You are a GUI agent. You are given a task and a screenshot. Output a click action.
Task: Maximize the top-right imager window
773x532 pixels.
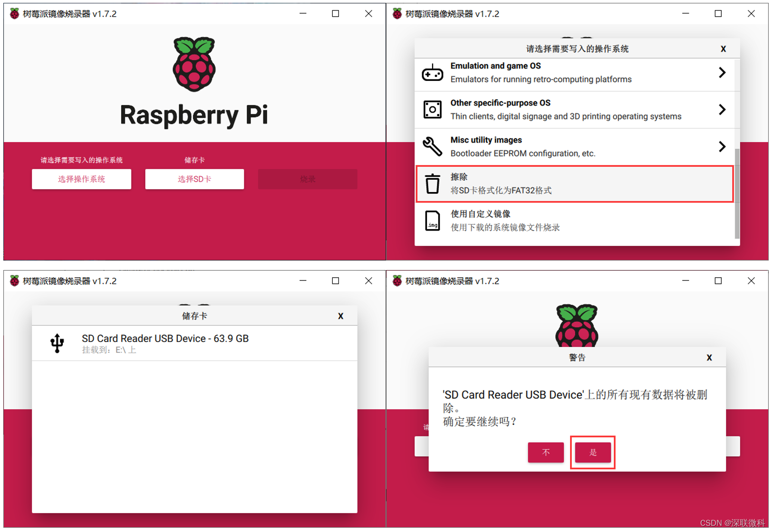[718, 14]
